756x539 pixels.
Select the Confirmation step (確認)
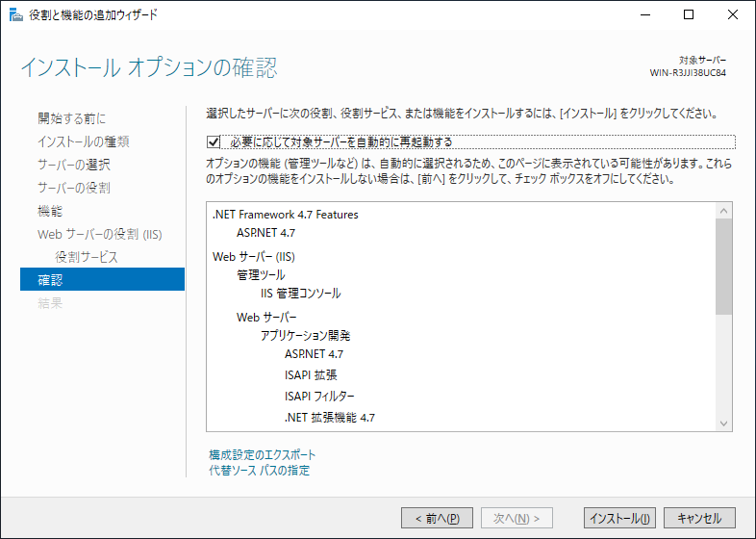tap(50, 280)
